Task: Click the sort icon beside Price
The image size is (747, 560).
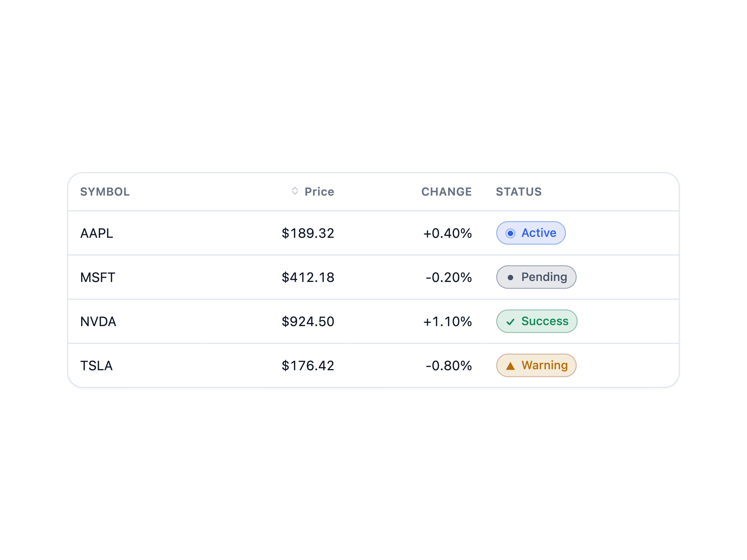Action: coord(295,191)
